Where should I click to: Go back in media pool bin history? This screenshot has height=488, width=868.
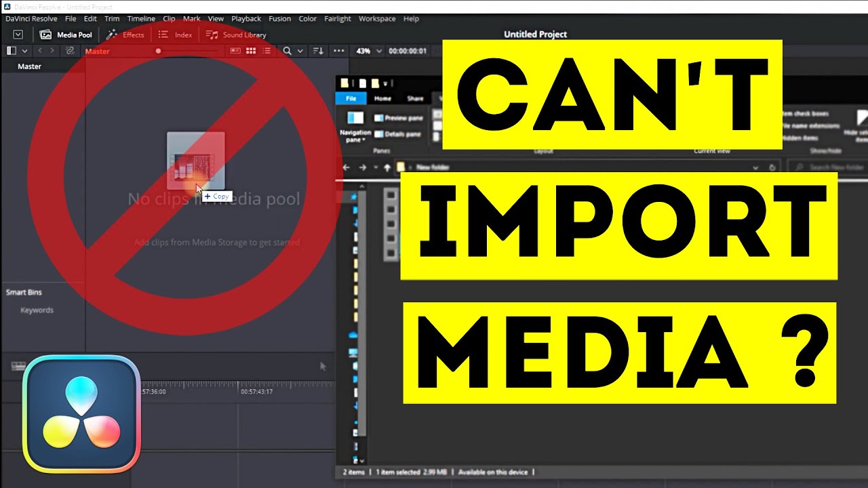40,51
